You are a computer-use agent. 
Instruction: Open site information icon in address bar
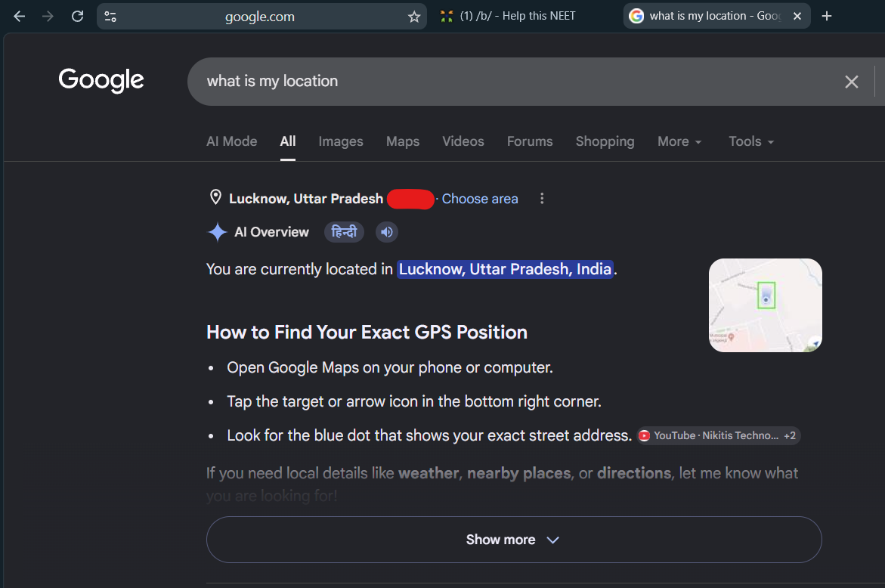(x=110, y=17)
